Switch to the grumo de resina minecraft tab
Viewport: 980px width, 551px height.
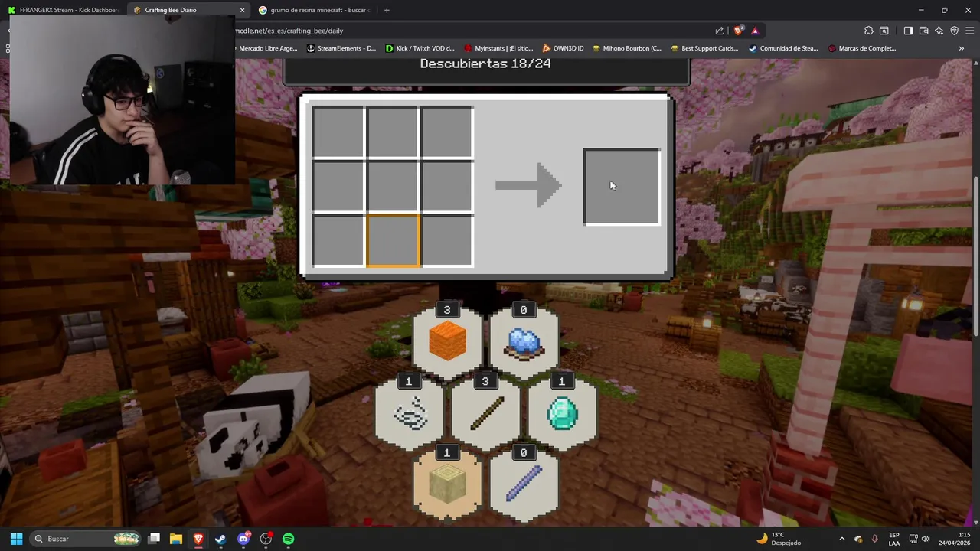pyautogui.click(x=314, y=10)
